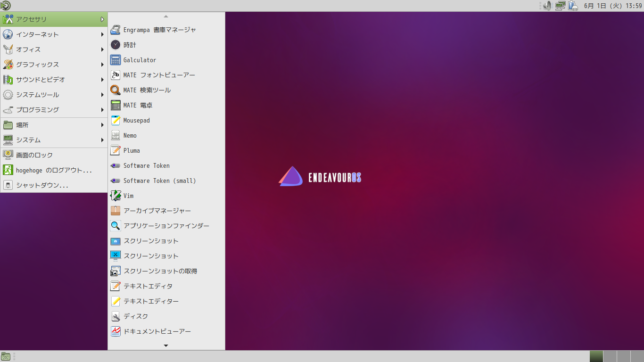This screenshot has height=362, width=644.
Task: Launch Pluma editor icon
Action: pyautogui.click(x=116, y=150)
